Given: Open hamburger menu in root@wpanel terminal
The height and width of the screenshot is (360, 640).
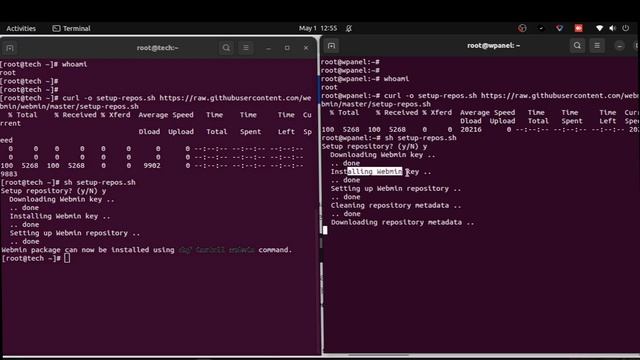Looking at the screenshot, I should click(x=597, y=46).
